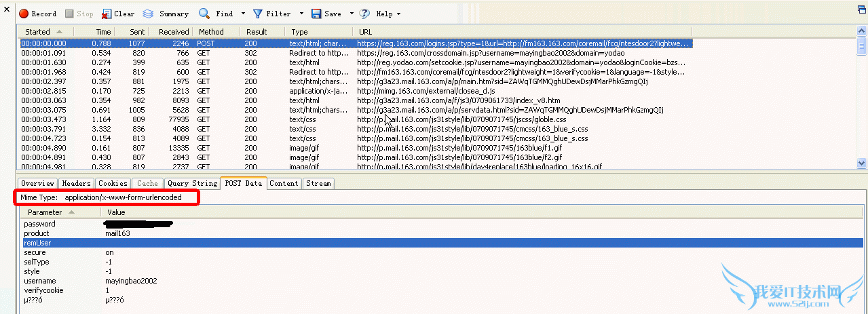Click the Filter funnel icon
This screenshot has height=314, width=868.
click(258, 14)
